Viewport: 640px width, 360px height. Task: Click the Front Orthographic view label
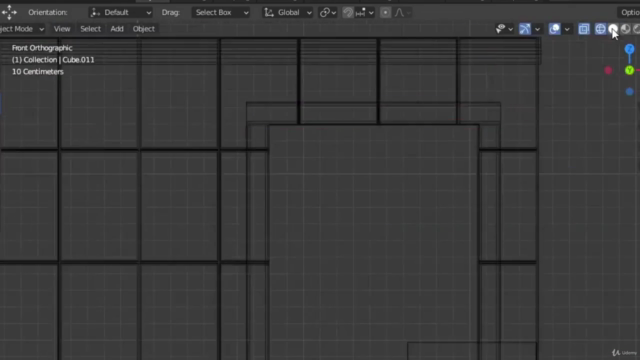click(x=42, y=48)
